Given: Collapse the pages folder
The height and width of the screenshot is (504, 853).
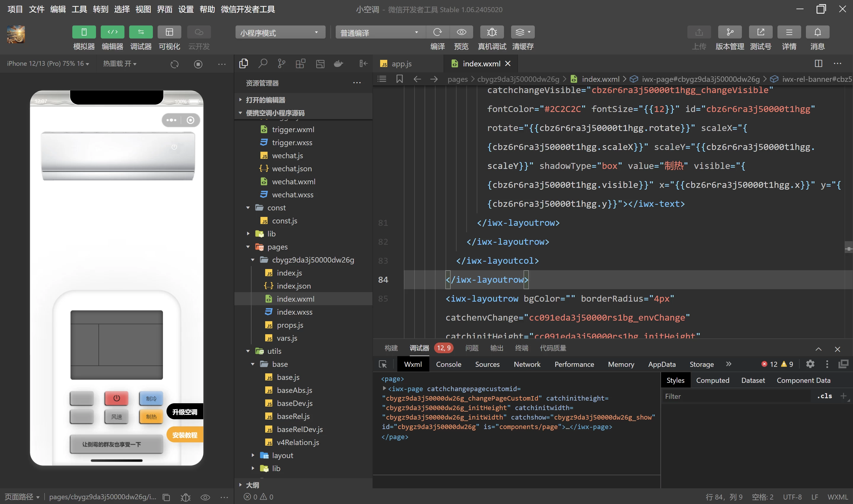Looking at the screenshot, I should (248, 247).
